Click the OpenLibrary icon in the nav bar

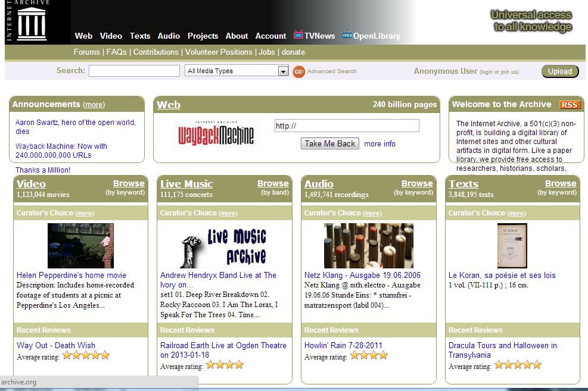[347, 35]
